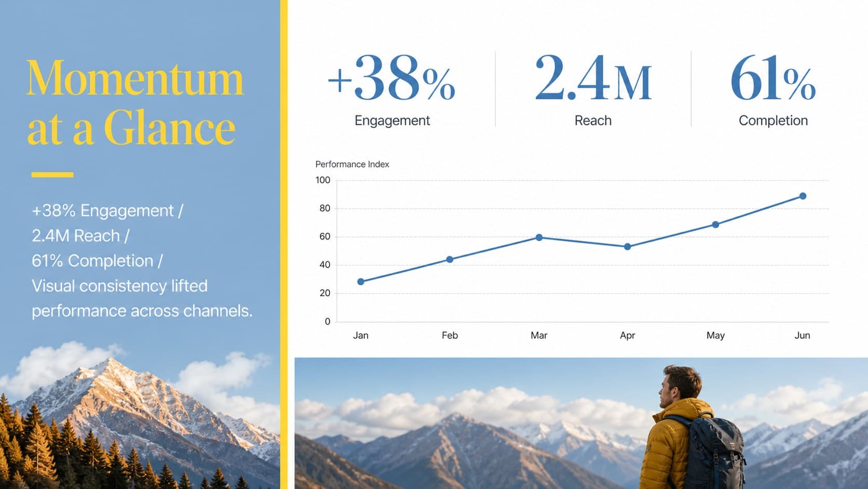Click the snowy mountain photo in left panel
Image resolution: width=868 pixels, height=489 pixels.
[x=140, y=415]
